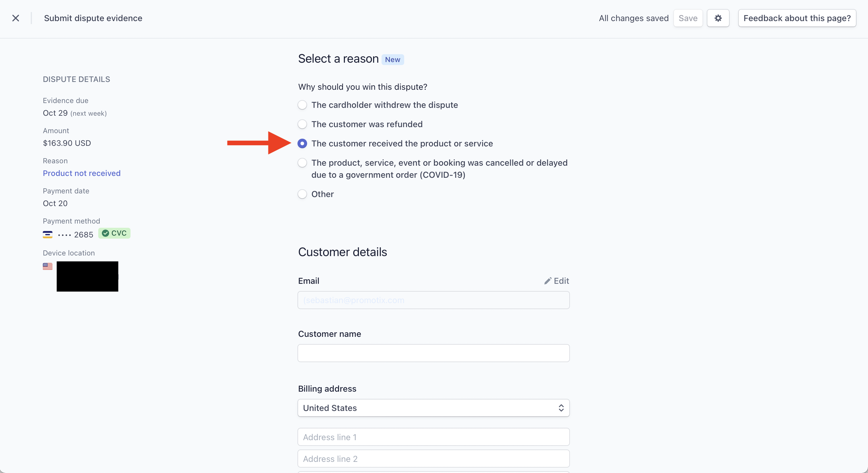Click the CVC verified badge
Image resolution: width=868 pixels, height=473 pixels.
pos(114,233)
